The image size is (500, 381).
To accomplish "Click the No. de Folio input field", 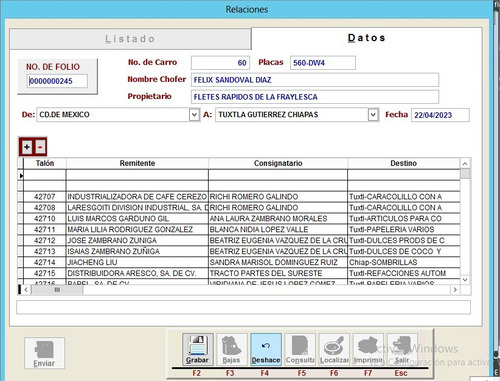I will (x=57, y=81).
